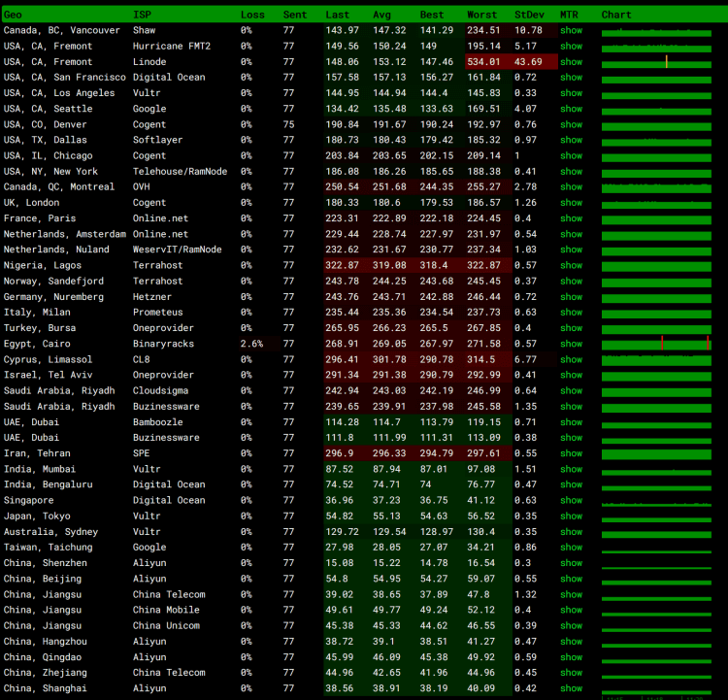Click 'show' in the Fremont Linode row
The image size is (728, 700).
(x=571, y=62)
